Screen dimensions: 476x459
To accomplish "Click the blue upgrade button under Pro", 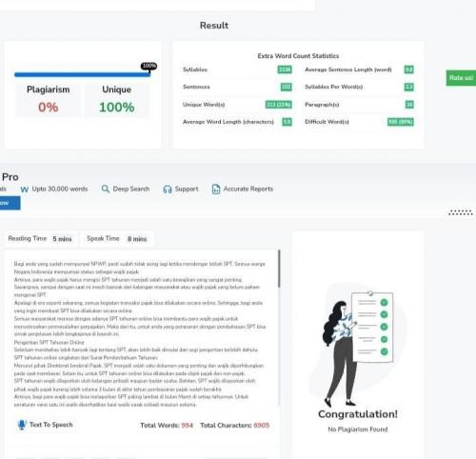I will click(x=10, y=203).
